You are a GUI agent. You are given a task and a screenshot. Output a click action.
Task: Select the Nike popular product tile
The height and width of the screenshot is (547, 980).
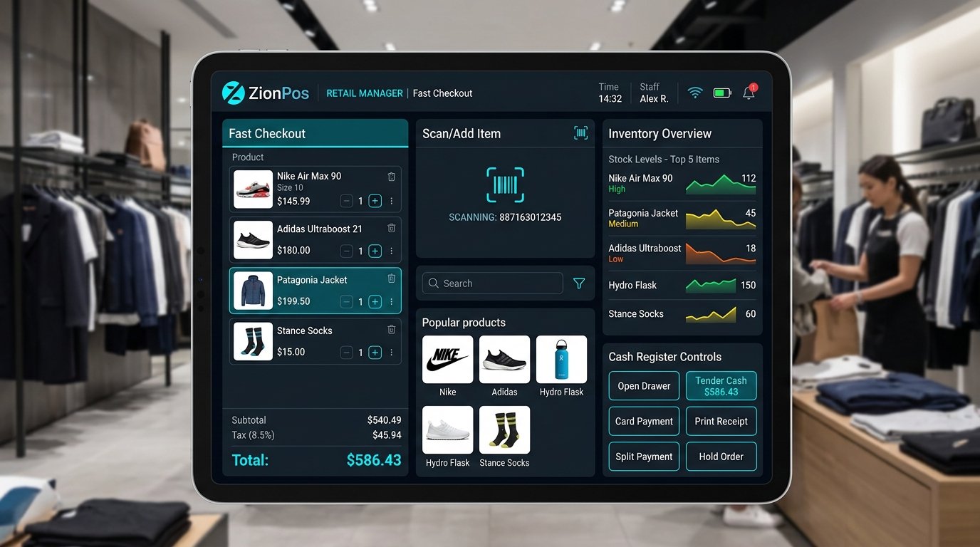click(x=447, y=360)
